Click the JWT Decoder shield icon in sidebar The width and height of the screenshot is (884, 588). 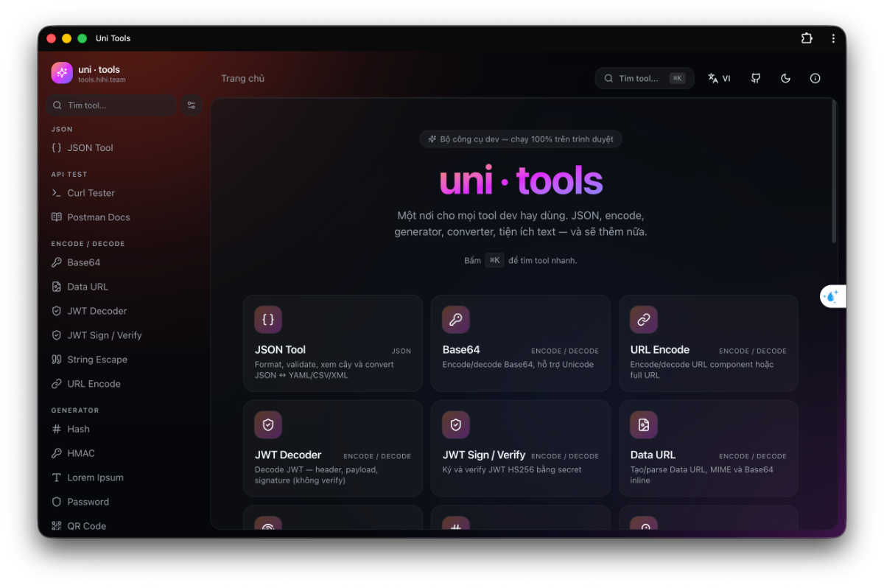pos(57,311)
